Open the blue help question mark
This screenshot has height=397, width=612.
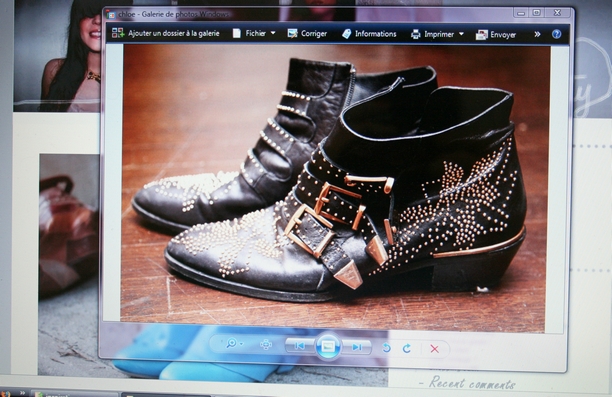[556, 34]
